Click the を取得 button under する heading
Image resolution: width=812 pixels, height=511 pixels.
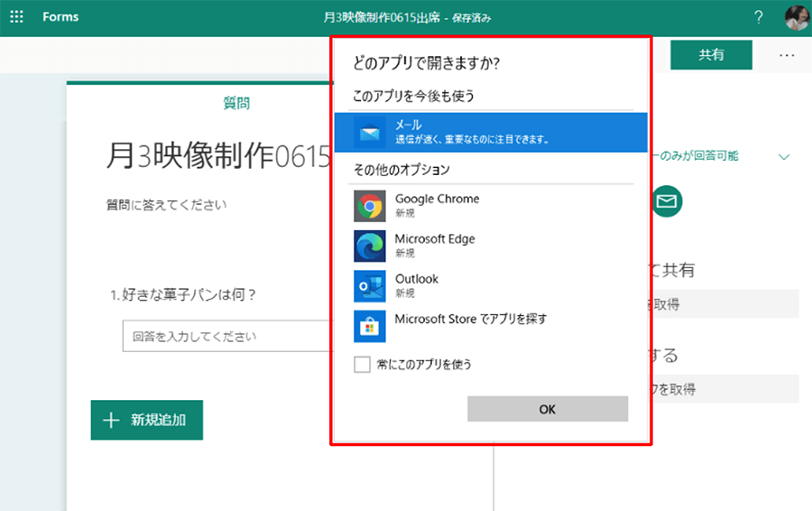tap(724, 389)
